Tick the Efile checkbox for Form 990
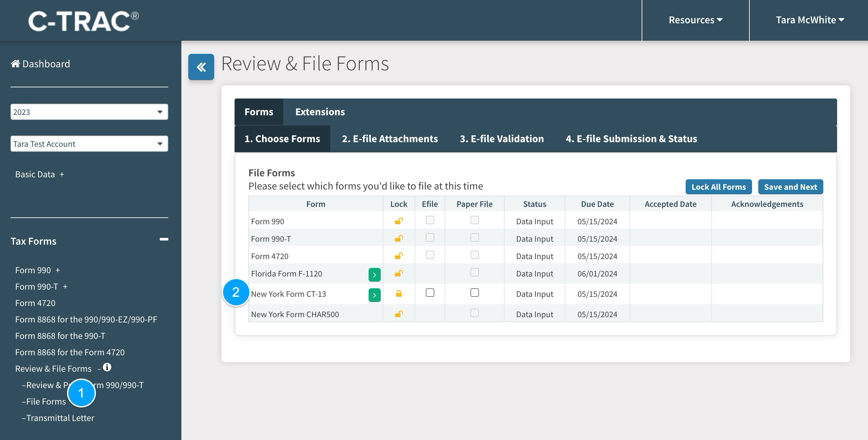Image resolution: width=868 pixels, height=440 pixels. 430,220
